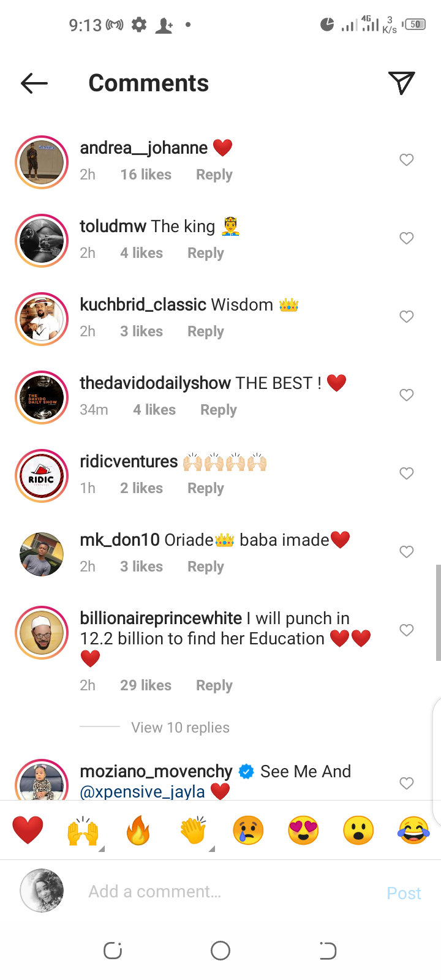Insert the surprised face quick emoji
The height and width of the screenshot is (980, 441).
(358, 831)
